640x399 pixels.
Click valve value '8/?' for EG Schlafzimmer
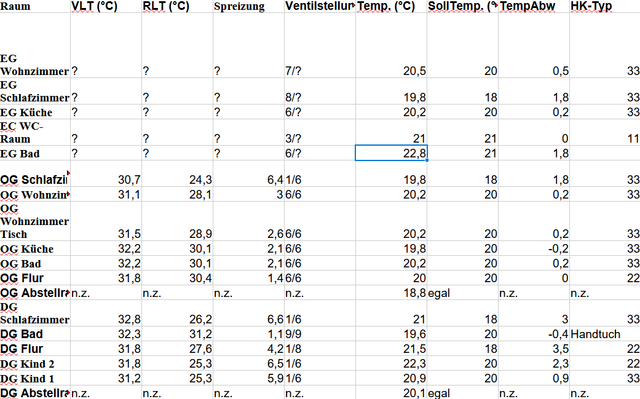coord(320,91)
